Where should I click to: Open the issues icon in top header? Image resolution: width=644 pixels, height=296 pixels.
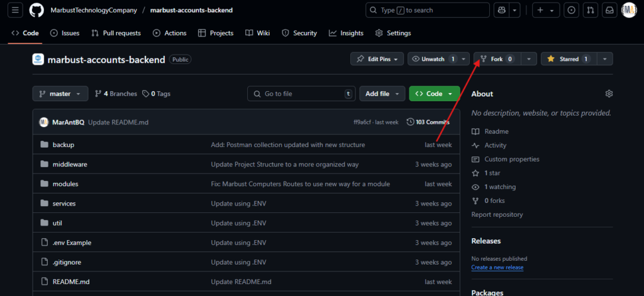(x=571, y=10)
